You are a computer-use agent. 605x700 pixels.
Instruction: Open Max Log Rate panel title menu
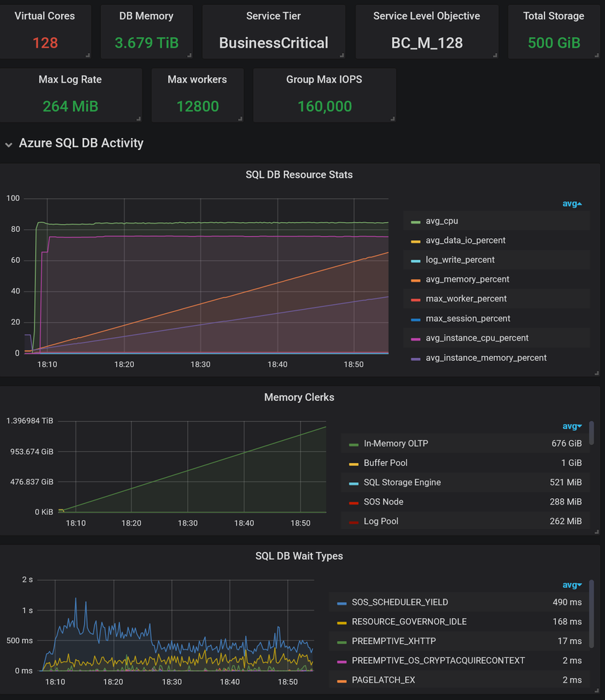70,79
